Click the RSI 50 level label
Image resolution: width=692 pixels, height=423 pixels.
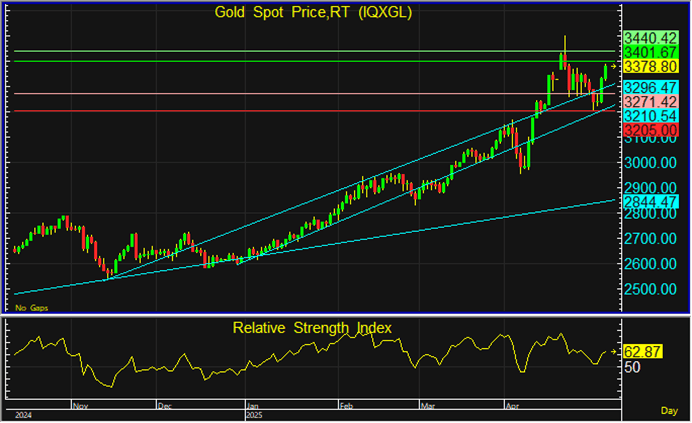tap(633, 368)
